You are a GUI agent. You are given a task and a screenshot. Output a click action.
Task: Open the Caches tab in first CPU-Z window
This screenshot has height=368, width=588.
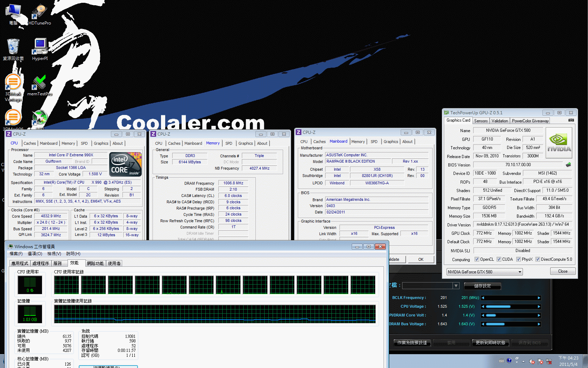tap(30, 143)
